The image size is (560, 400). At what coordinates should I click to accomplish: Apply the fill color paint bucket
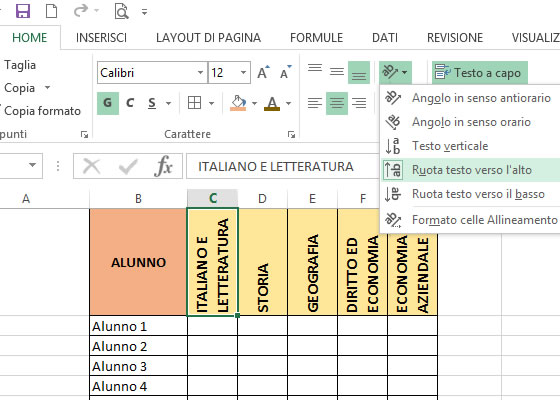(238, 103)
